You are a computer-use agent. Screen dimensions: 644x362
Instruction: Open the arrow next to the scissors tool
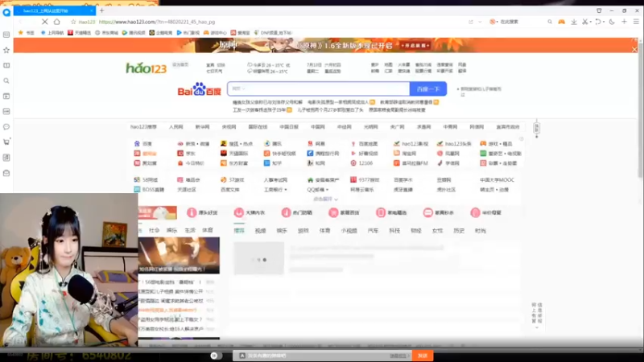[590, 22]
